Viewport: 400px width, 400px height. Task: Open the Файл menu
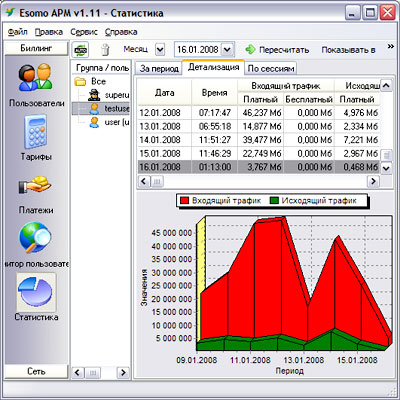18,32
